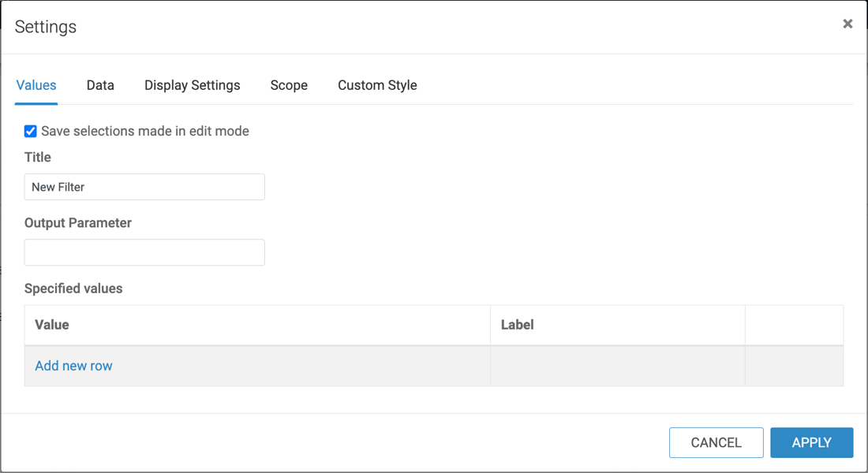This screenshot has width=868, height=473.
Task: Click the Label column header
Action: [518, 325]
